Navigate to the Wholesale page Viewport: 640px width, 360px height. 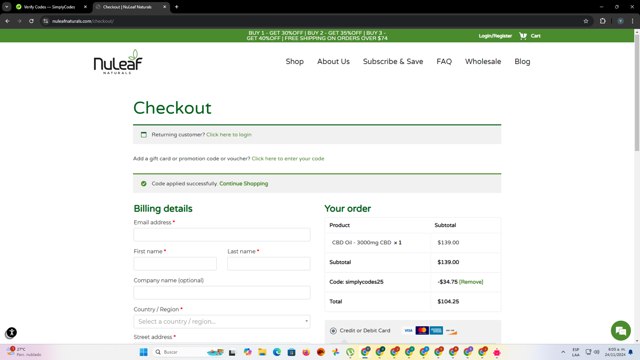coord(483,62)
